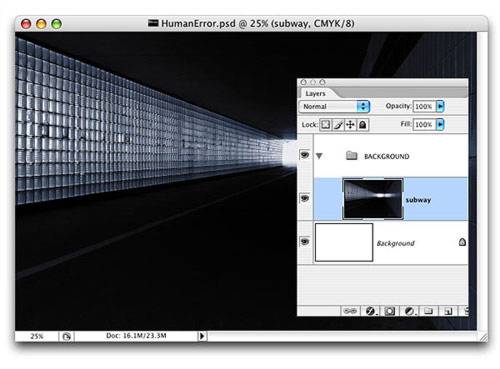Add a layer style effect
The image size is (500, 369).
[370, 311]
